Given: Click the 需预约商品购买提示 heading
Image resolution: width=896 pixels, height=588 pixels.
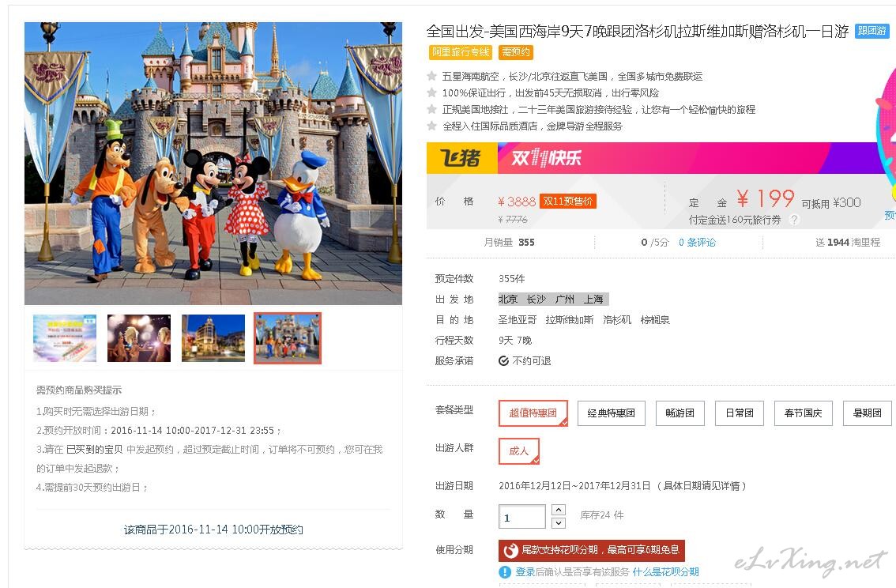Looking at the screenshot, I should [x=79, y=390].
